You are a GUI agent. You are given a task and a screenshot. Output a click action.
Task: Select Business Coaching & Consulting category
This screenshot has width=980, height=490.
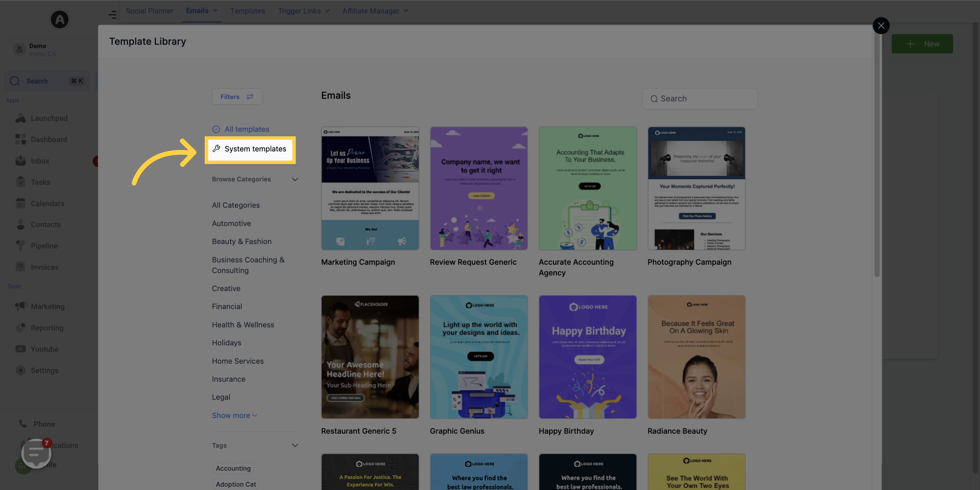[x=248, y=265]
